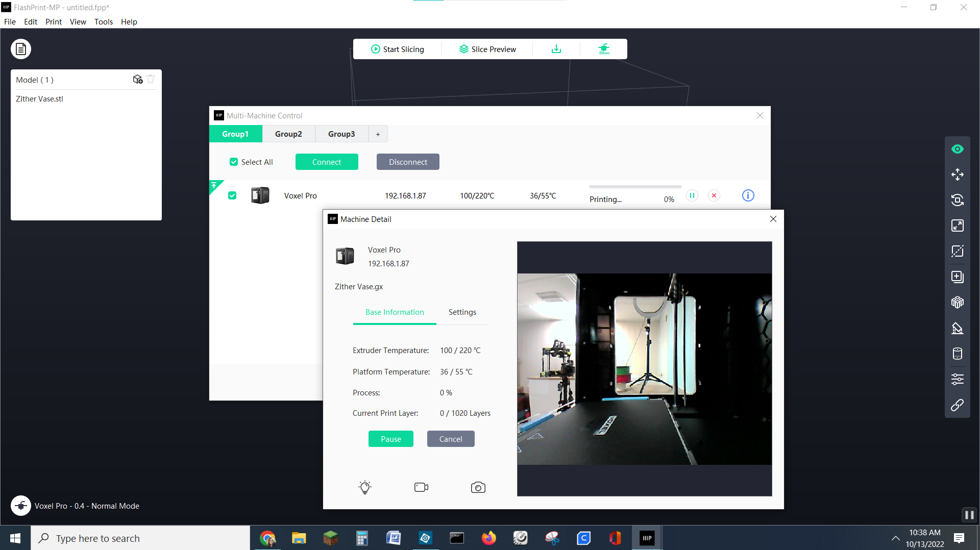Click the taskbar search box
The image size is (980, 550).
pyautogui.click(x=140, y=538)
